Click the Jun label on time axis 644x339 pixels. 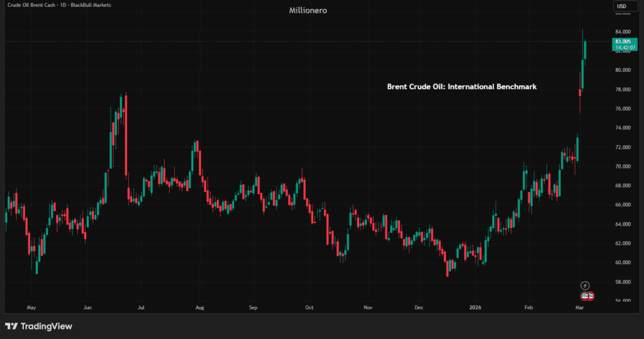tap(87, 308)
